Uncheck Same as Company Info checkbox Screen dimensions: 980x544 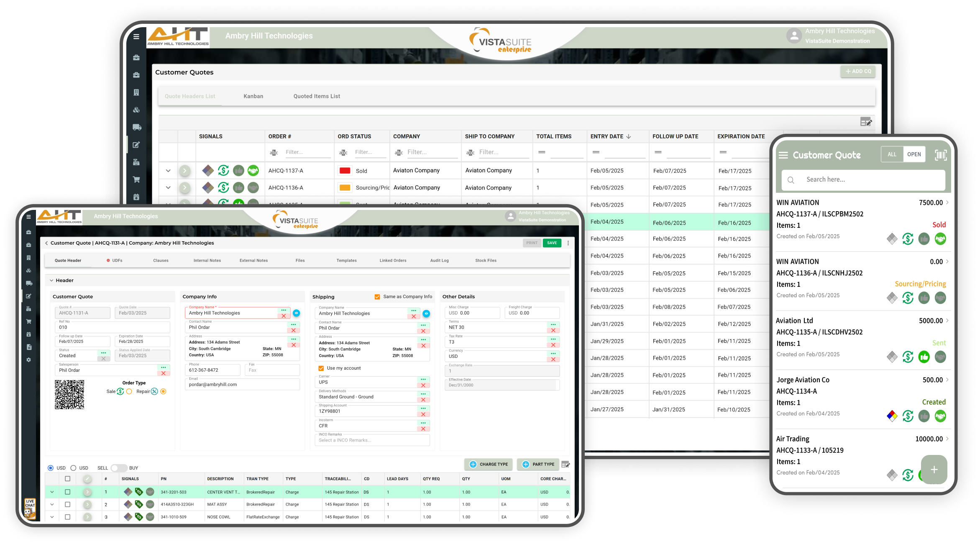tap(377, 296)
